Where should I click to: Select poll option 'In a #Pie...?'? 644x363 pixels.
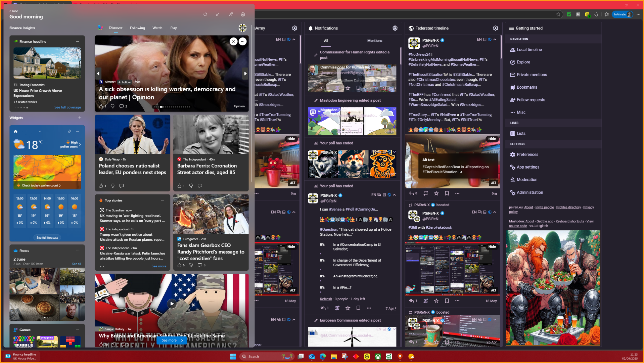342,287
